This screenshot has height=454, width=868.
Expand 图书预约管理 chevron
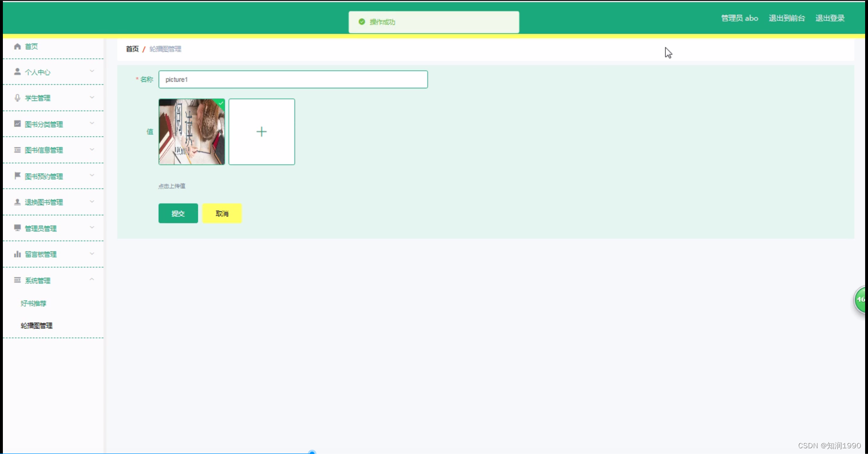click(x=92, y=175)
